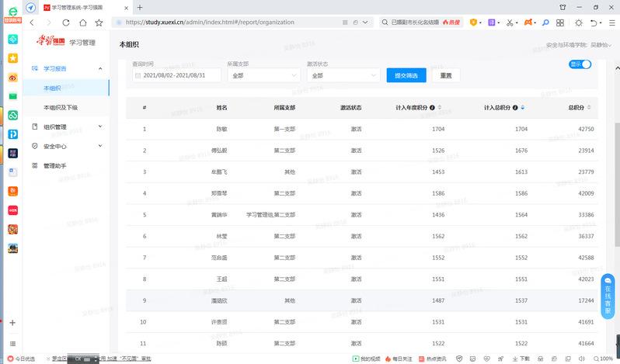Click the browser home icon
The width and height of the screenshot is (620, 364).
[82, 23]
